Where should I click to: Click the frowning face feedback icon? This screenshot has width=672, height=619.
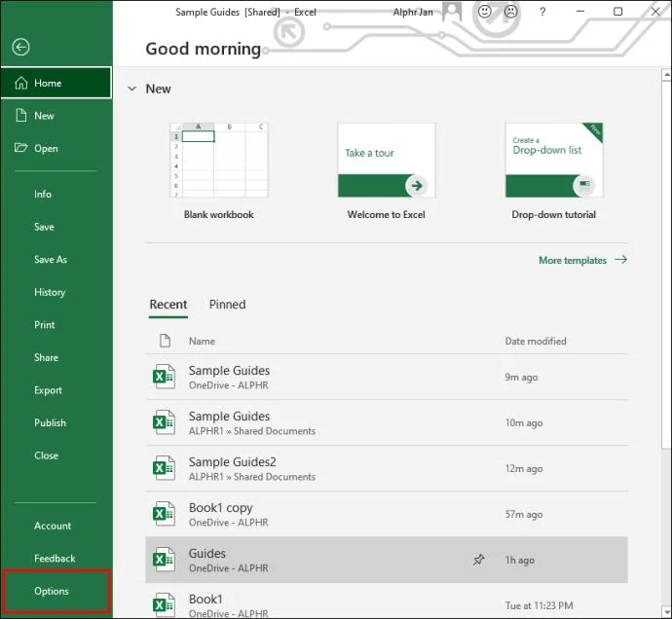tap(510, 12)
